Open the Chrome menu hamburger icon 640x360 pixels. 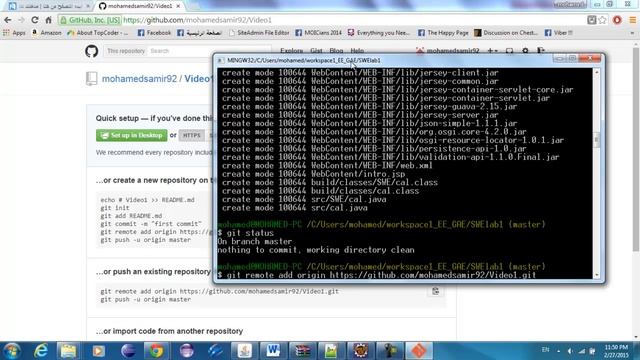[633, 20]
